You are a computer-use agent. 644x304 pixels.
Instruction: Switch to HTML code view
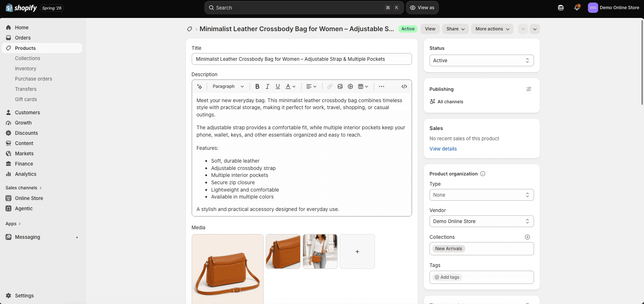[404, 86]
